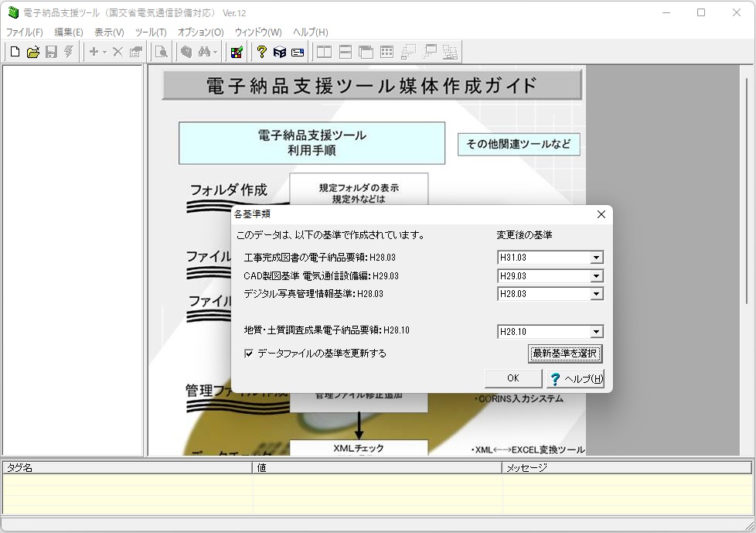Click the CAD製図基準 電気通信設備編:H29.03 label
Screen dimensions: 756x533
pyautogui.click(x=321, y=276)
